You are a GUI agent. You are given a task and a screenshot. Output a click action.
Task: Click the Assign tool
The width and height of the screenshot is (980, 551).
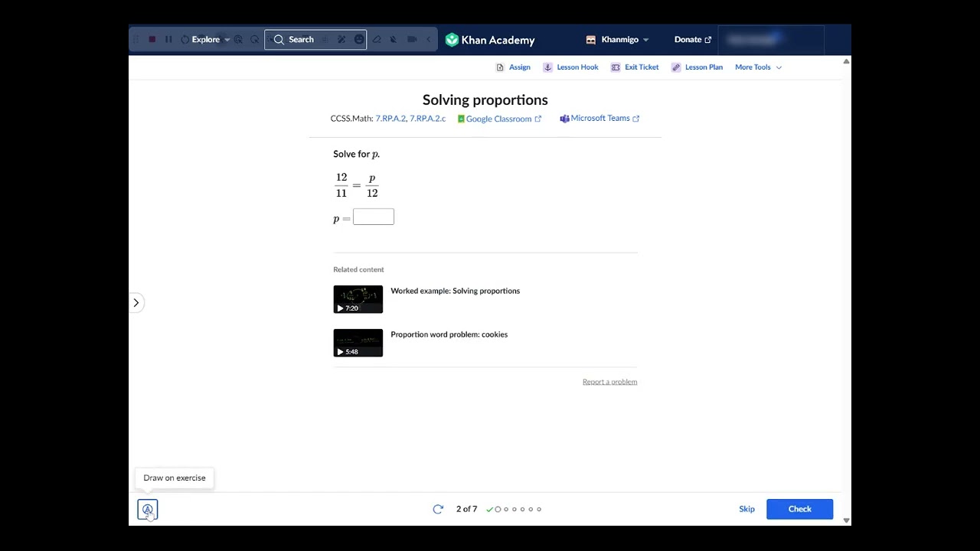click(513, 67)
